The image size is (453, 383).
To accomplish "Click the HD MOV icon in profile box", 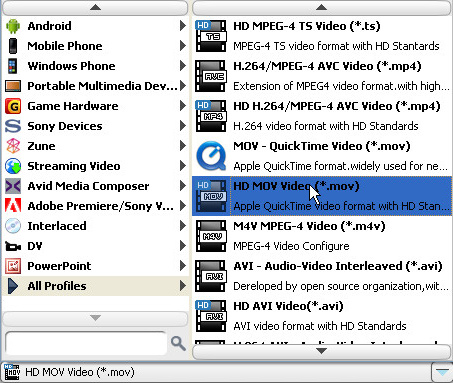I will [x=12, y=372].
